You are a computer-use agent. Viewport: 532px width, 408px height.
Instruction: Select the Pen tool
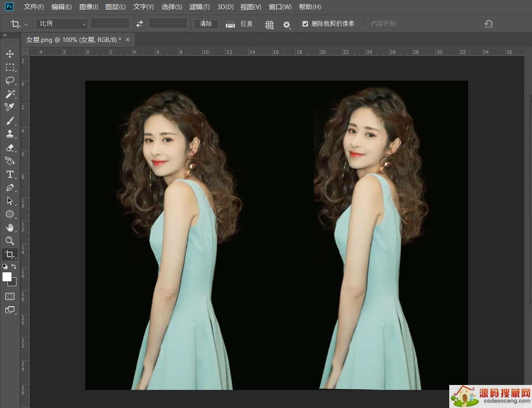coord(10,188)
